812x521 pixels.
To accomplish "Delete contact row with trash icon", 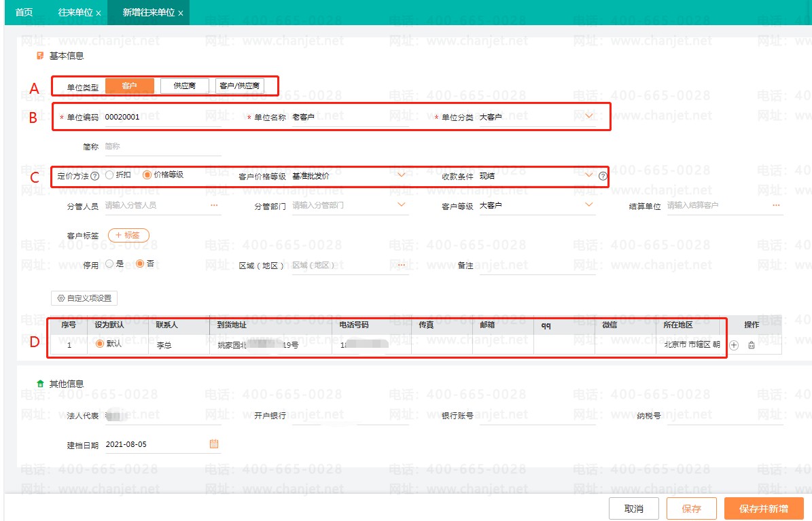I will coord(752,345).
